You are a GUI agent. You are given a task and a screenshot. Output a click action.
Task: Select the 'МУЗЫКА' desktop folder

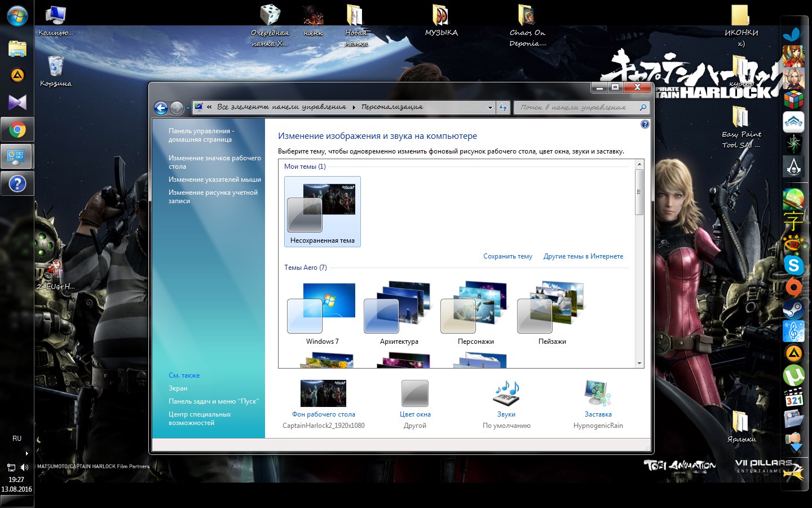click(x=441, y=21)
